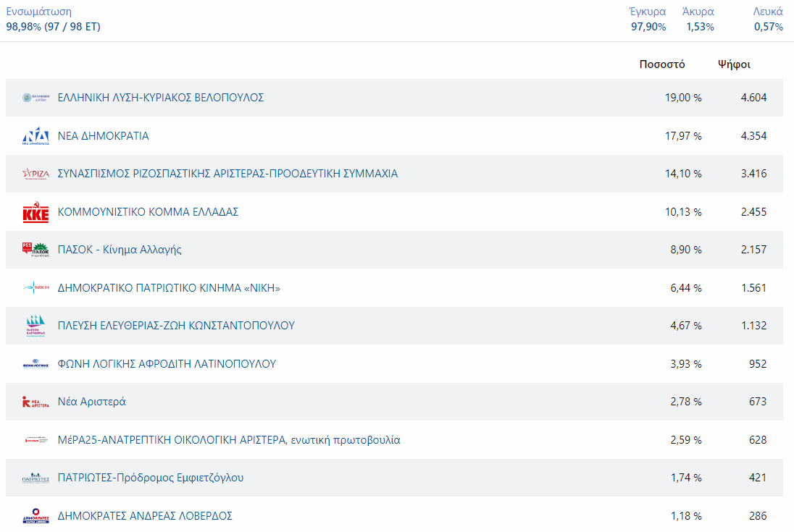Click the Φωνή Λογικής party logo
The width and height of the screenshot is (794, 532).
(x=36, y=363)
